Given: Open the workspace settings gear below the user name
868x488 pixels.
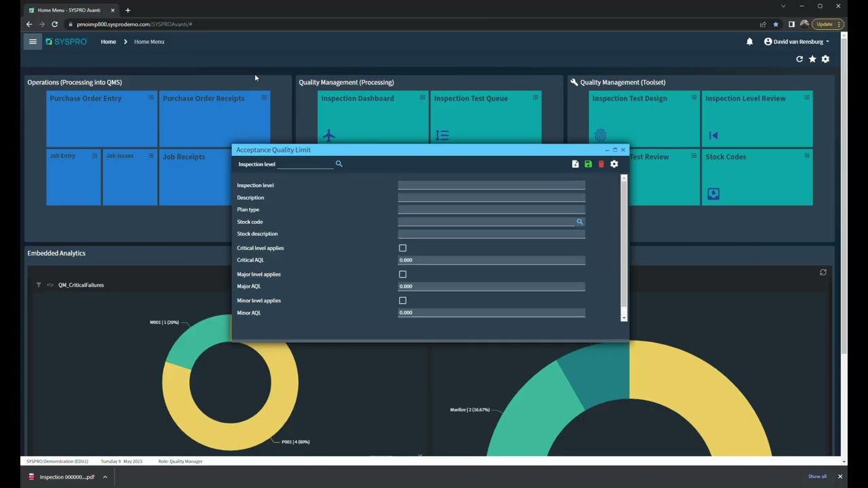Looking at the screenshot, I should click(x=825, y=59).
